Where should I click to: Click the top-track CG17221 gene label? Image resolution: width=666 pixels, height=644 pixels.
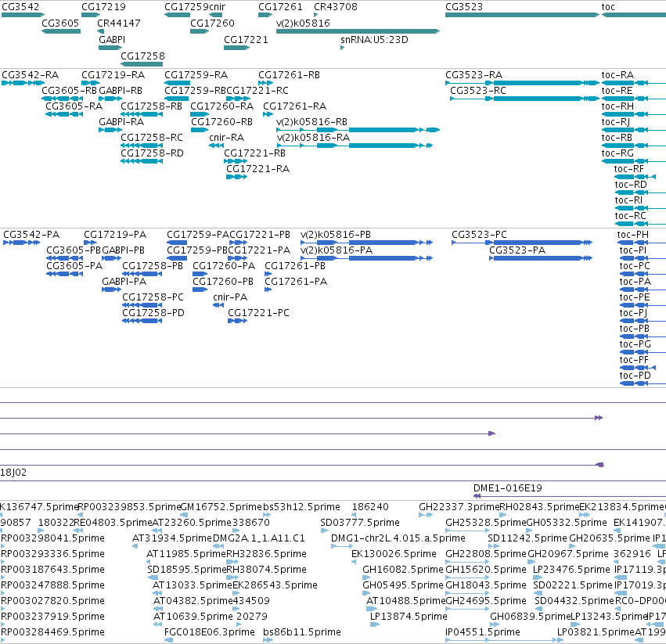tap(246, 40)
